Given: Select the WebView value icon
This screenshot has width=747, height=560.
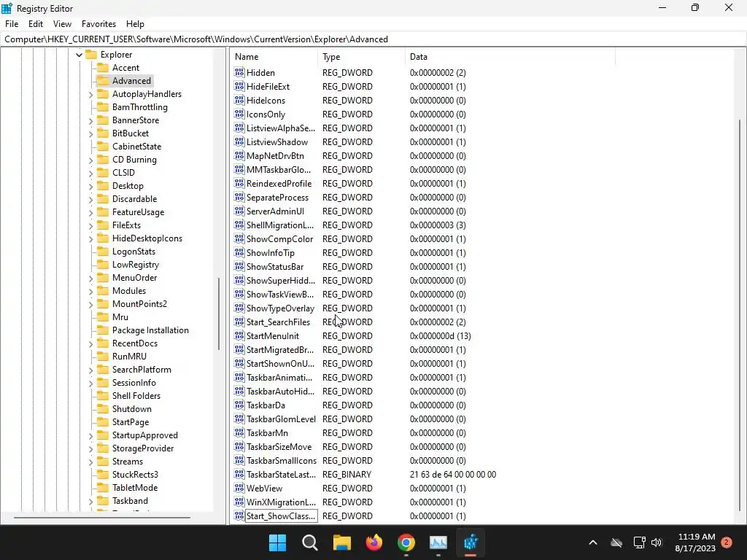Looking at the screenshot, I should pos(239,488).
